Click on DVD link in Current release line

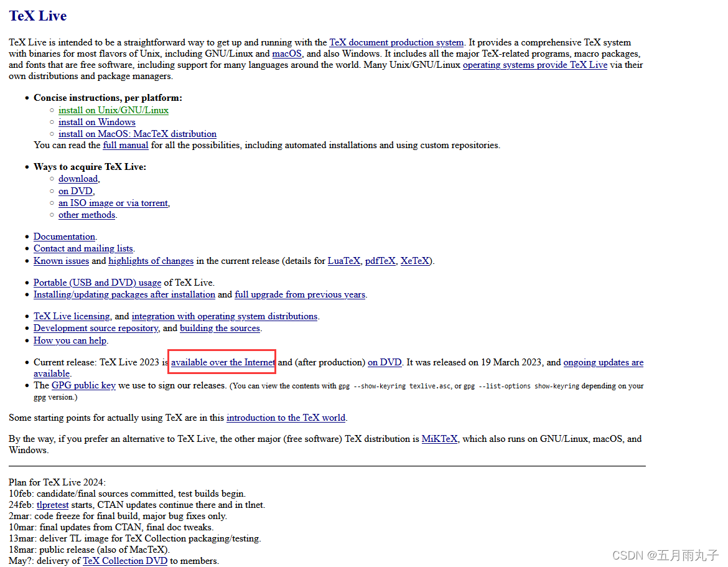tap(385, 362)
